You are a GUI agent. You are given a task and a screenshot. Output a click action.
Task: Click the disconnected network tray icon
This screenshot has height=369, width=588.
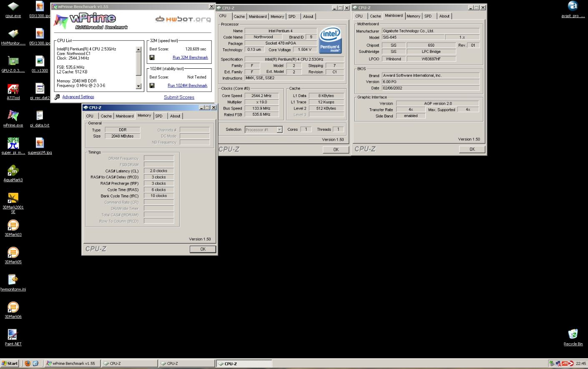tap(558, 363)
